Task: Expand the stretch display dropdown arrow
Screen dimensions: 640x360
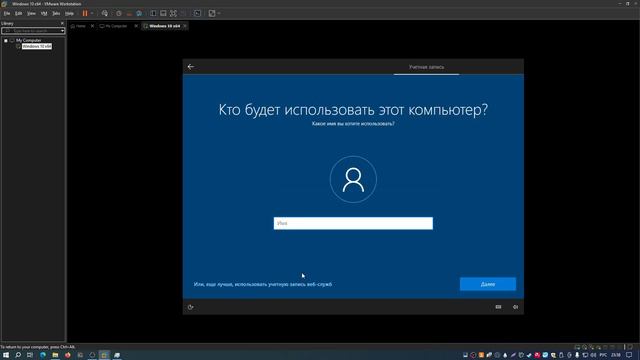Action: pos(219,13)
